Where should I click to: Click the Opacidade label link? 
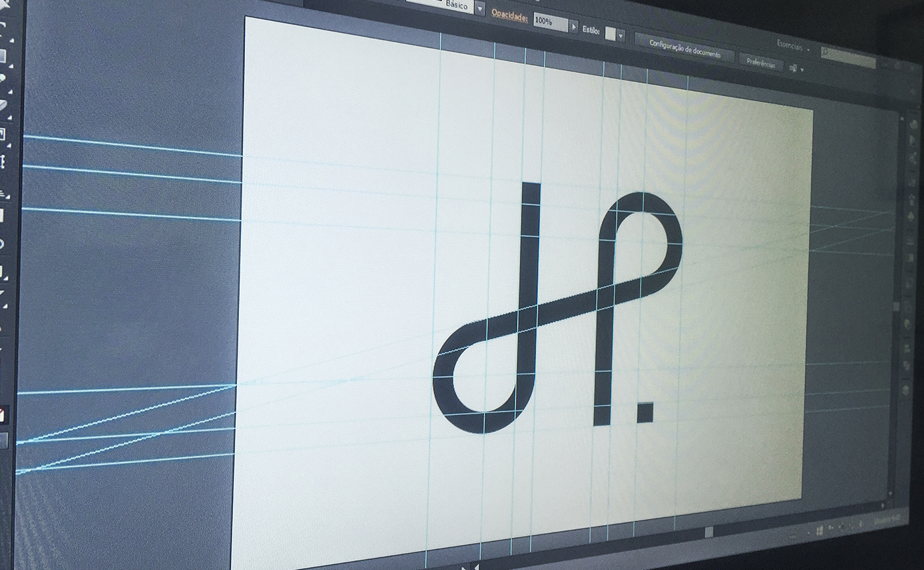tap(510, 16)
